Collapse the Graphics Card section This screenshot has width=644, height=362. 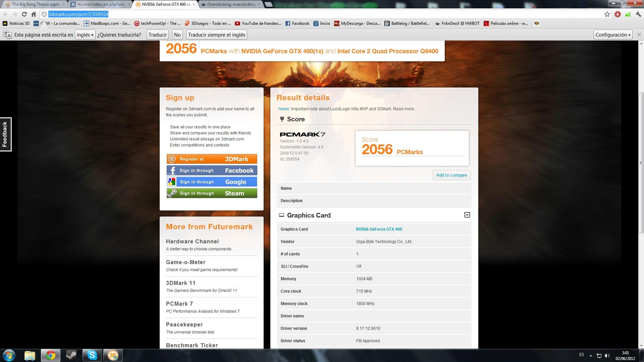(467, 215)
